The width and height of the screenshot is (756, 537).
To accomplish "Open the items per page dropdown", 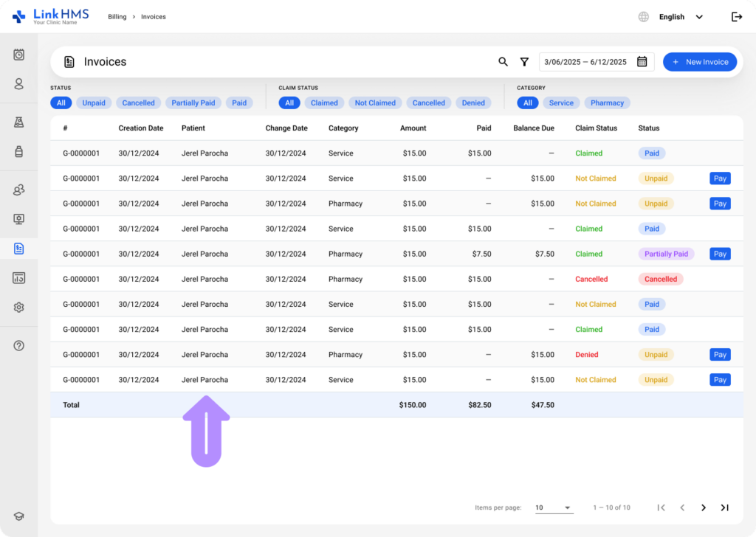I will click(554, 507).
